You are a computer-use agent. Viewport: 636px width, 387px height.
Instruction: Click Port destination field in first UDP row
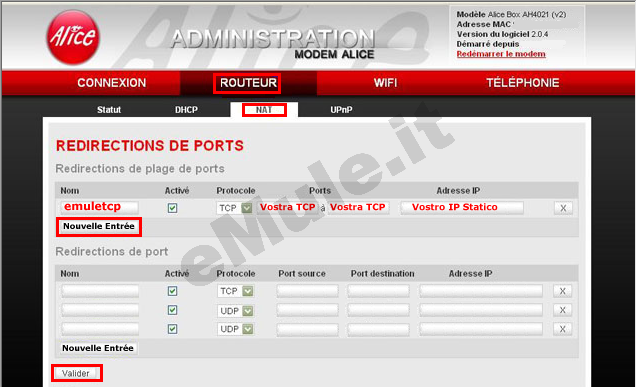tap(378, 310)
